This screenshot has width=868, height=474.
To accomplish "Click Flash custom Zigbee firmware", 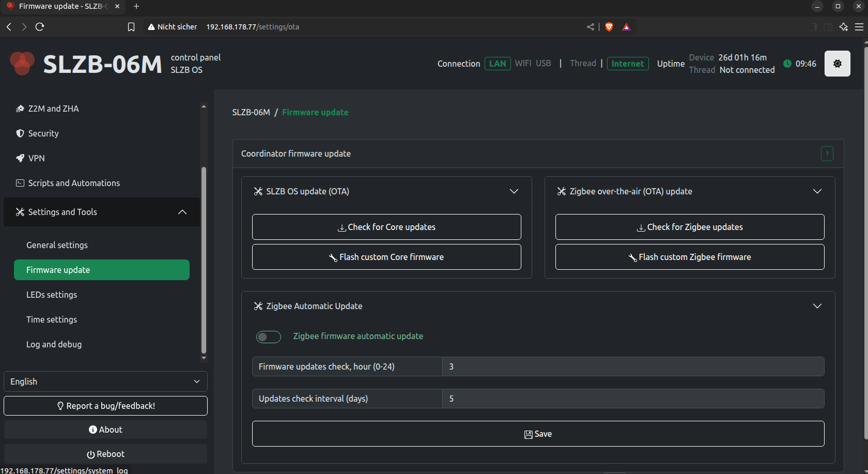I will click(690, 257).
